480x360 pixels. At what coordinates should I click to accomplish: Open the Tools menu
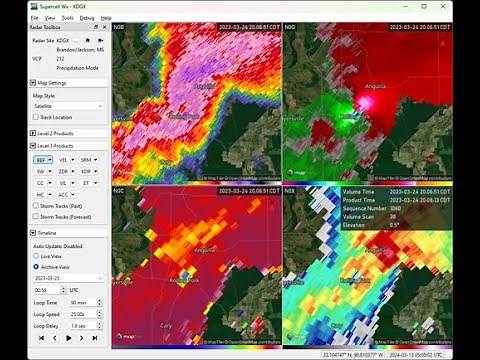point(67,18)
